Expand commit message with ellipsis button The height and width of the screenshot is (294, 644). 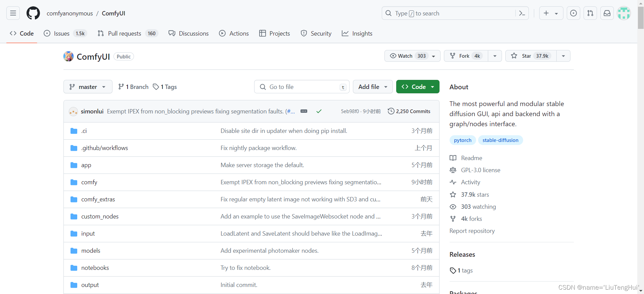(304, 111)
